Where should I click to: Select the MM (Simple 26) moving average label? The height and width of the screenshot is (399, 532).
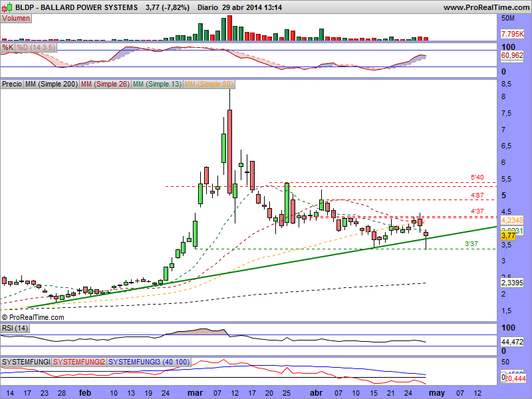pos(106,84)
